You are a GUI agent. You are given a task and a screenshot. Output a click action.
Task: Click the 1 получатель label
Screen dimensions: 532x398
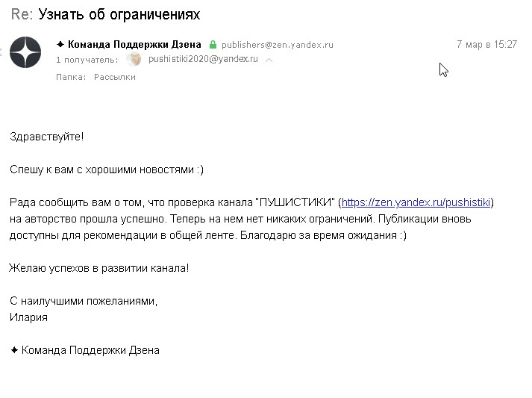(87, 60)
